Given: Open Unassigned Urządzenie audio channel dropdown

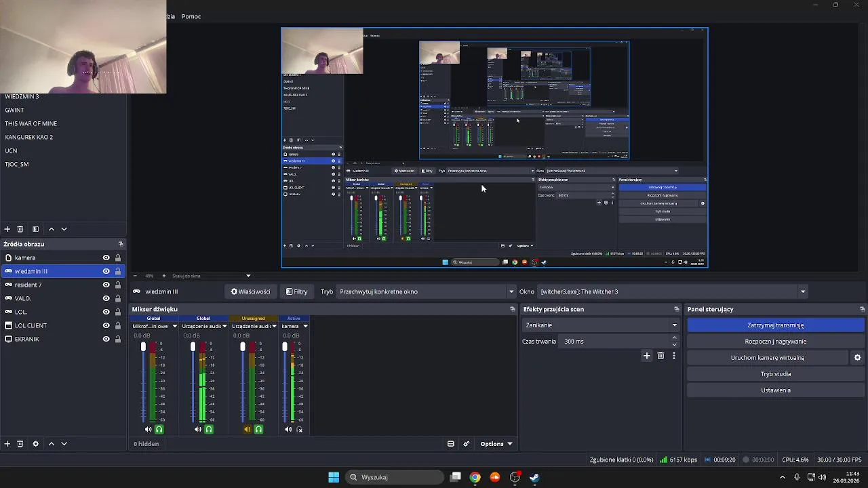Looking at the screenshot, I should (274, 326).
